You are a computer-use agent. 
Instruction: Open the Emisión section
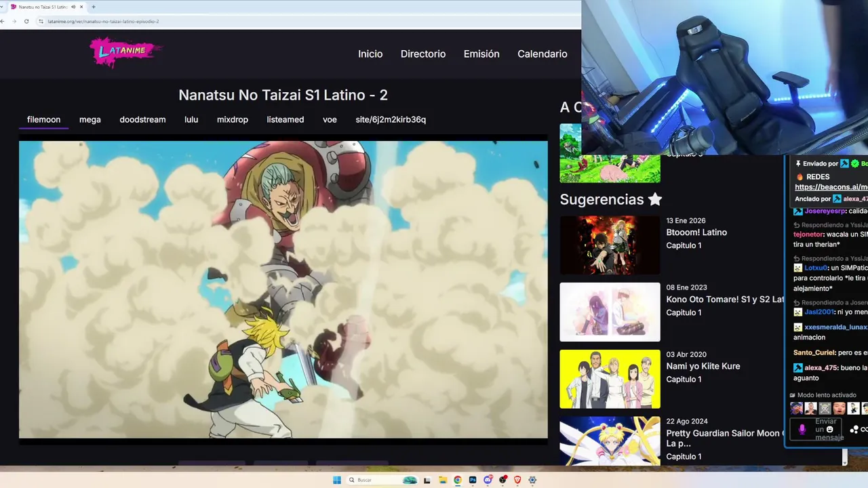pyautogui.click(x=481, y=54)
